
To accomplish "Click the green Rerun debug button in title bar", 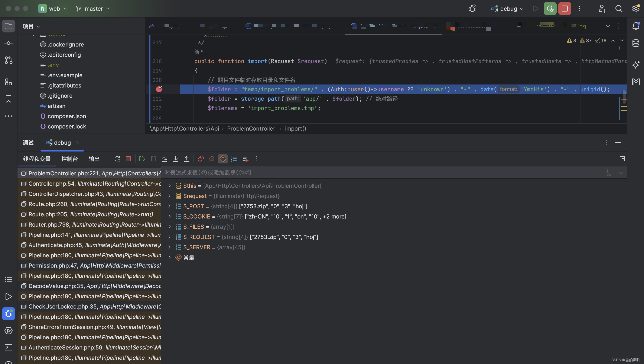I will [550, 9].
